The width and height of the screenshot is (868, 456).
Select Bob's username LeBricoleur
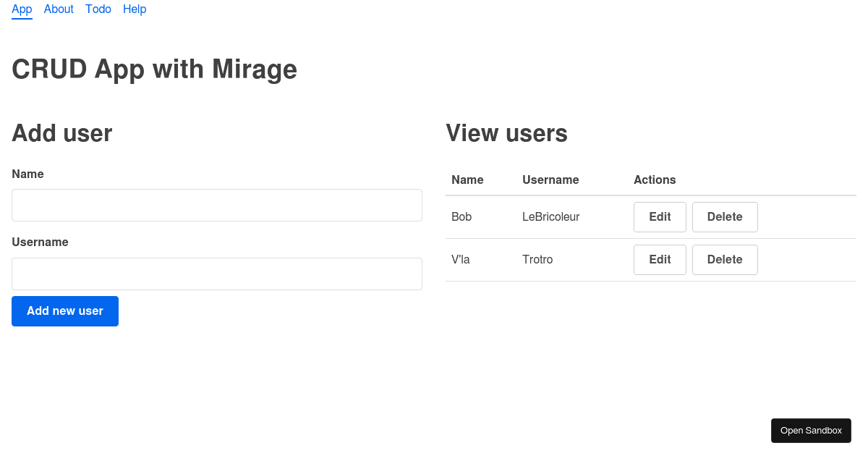click(550, 216)
